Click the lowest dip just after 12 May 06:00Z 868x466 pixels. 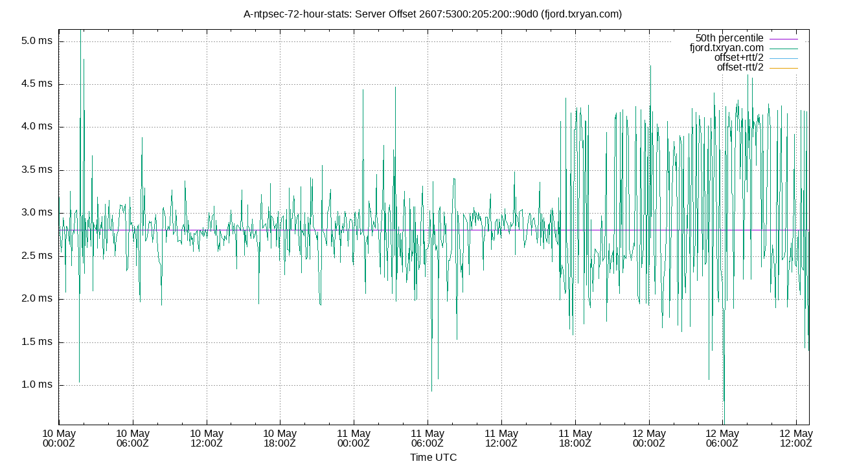tap(724, 421)
